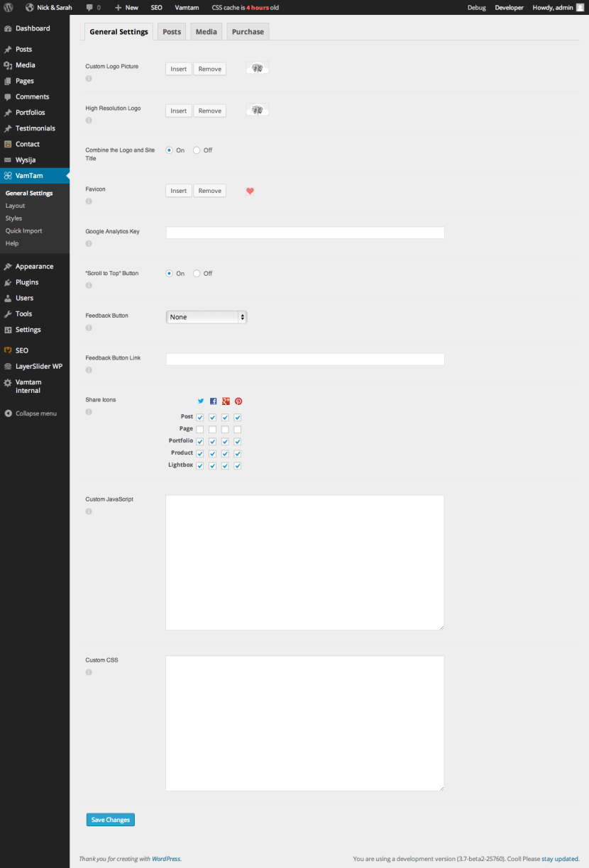
Task: Select Off for Scroll to Top button
Action: point(197,274)
